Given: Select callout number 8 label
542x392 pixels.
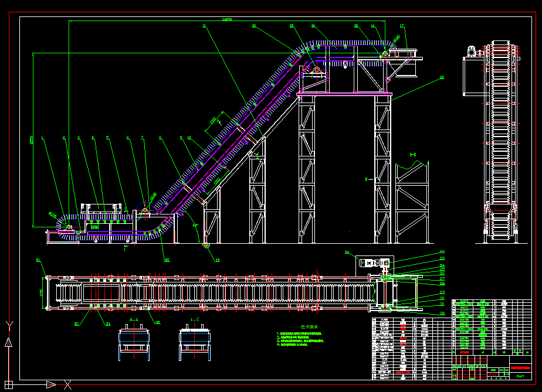Looking at the screenshot, I should click(160, 138).
